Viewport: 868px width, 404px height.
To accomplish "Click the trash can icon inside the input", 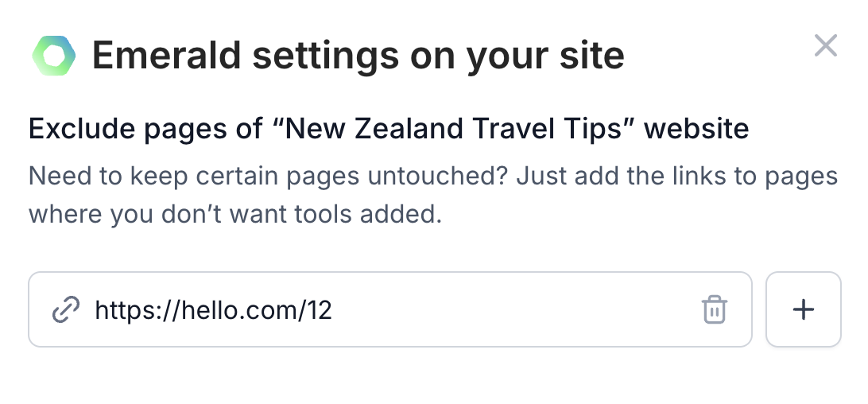I will coord(714,309).
